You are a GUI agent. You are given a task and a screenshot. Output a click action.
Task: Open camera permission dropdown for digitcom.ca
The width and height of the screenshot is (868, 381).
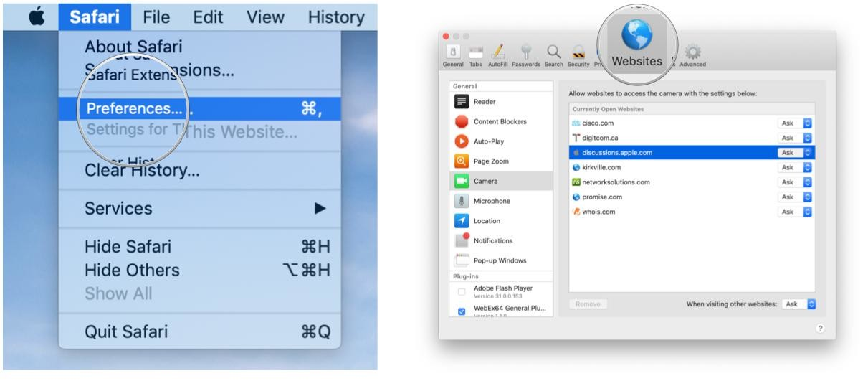pos(796,138)
